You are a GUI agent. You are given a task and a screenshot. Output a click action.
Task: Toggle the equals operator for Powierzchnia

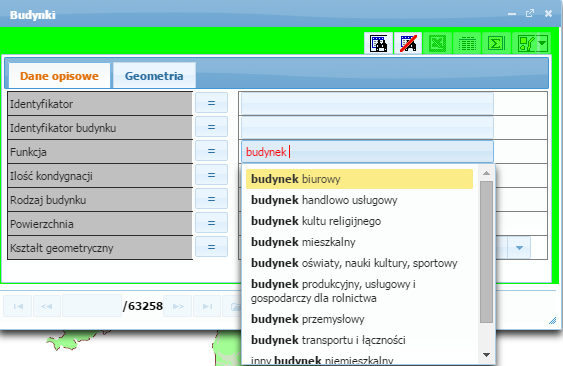(211, 223)
